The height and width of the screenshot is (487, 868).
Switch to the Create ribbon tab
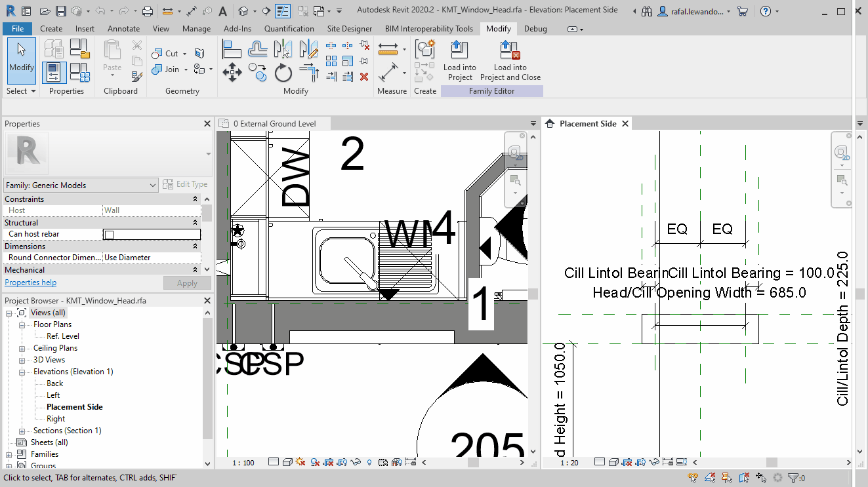pos(51,28)
